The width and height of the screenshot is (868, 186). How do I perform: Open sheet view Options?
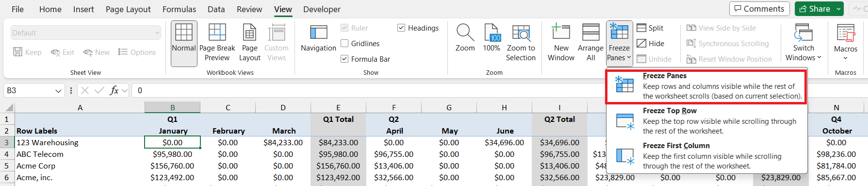(137, 52)
